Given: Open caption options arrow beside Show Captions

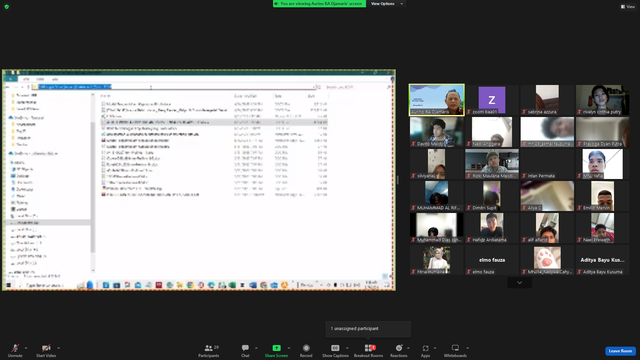Looking at the screenshot, I should coord(347,348).
